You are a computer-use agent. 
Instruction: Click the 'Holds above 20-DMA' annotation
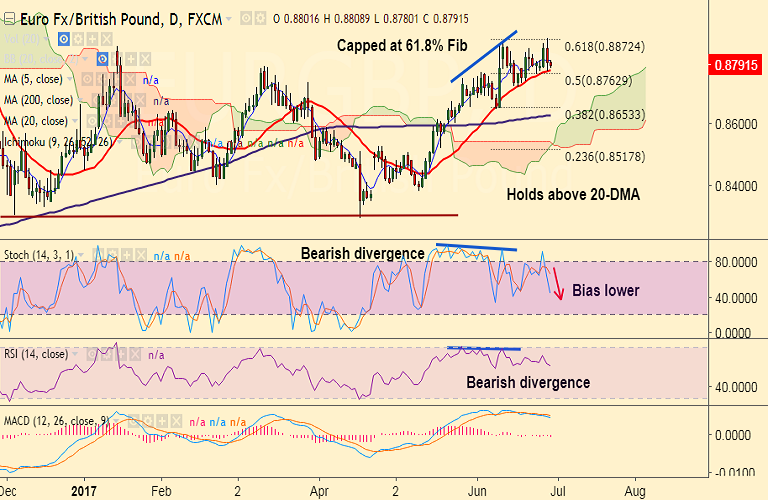(573, 194)
